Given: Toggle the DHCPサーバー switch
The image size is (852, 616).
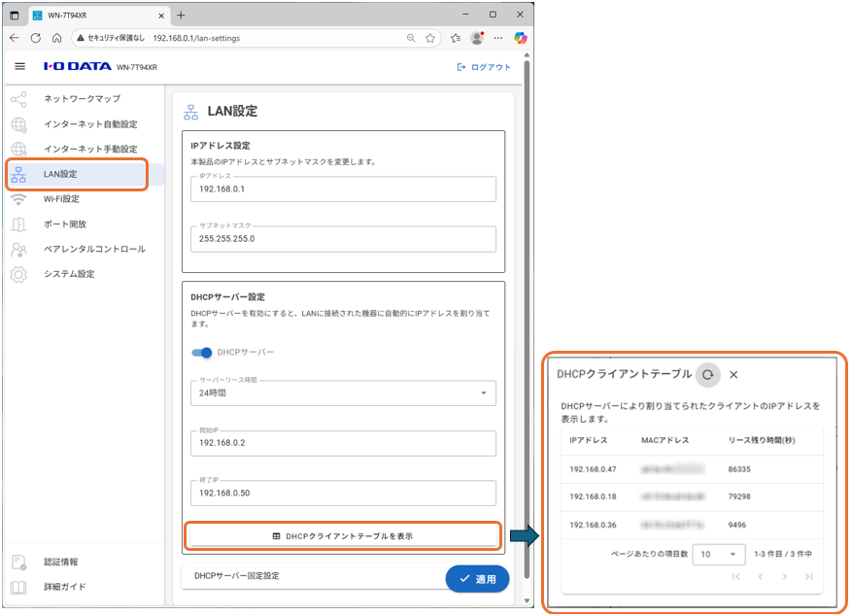Looking at the screenshot, I should [202, 352].
